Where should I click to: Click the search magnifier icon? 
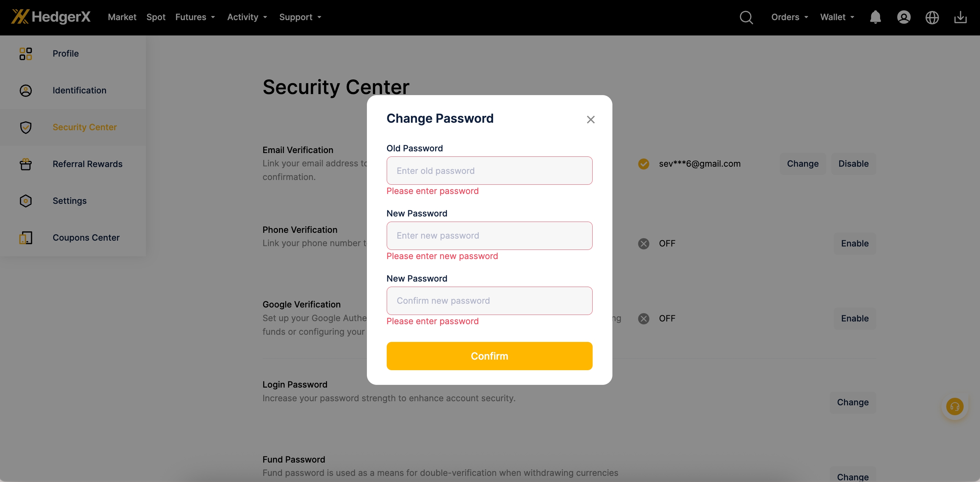click(x=746, y=17)
